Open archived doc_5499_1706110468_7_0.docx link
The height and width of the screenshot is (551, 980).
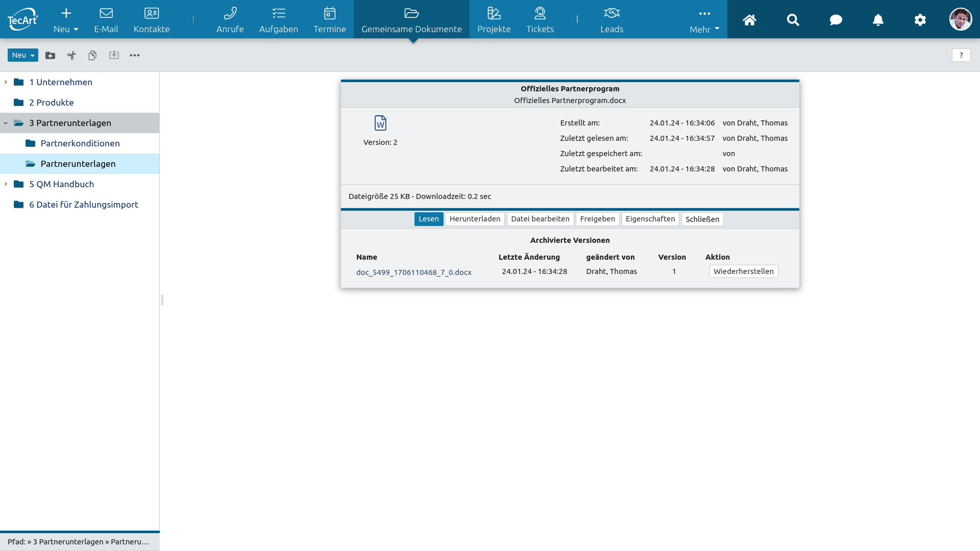click(413, 272)
